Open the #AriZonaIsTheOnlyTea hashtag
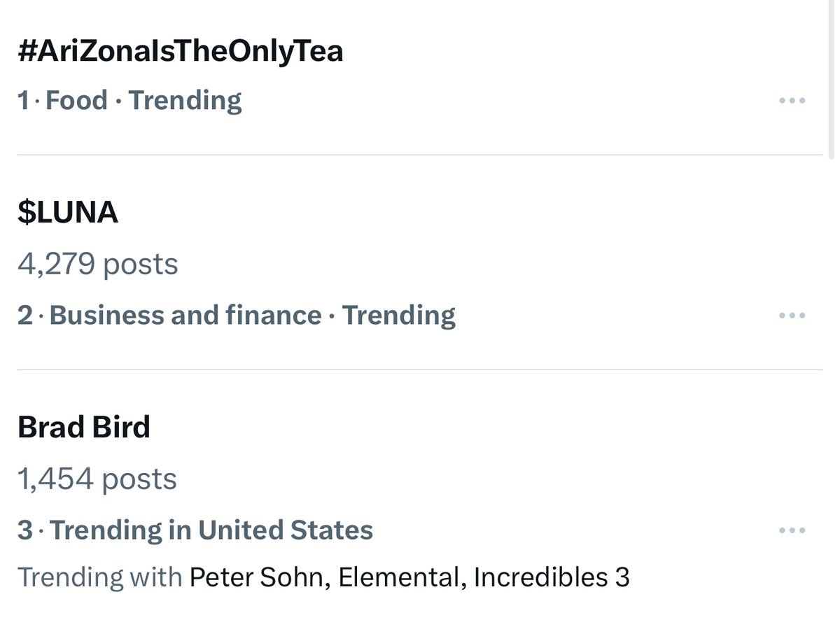The height and width of the screenshot is (627, 840). click(181, 51)
